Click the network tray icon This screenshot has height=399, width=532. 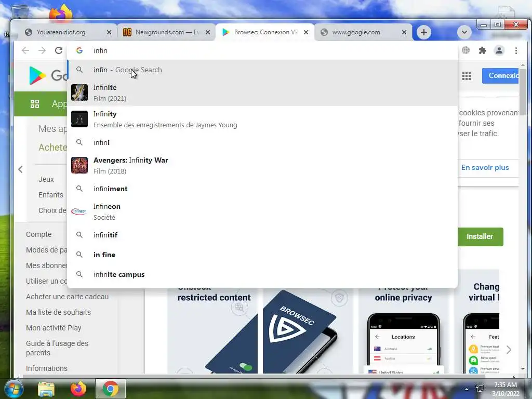(480, 389)
